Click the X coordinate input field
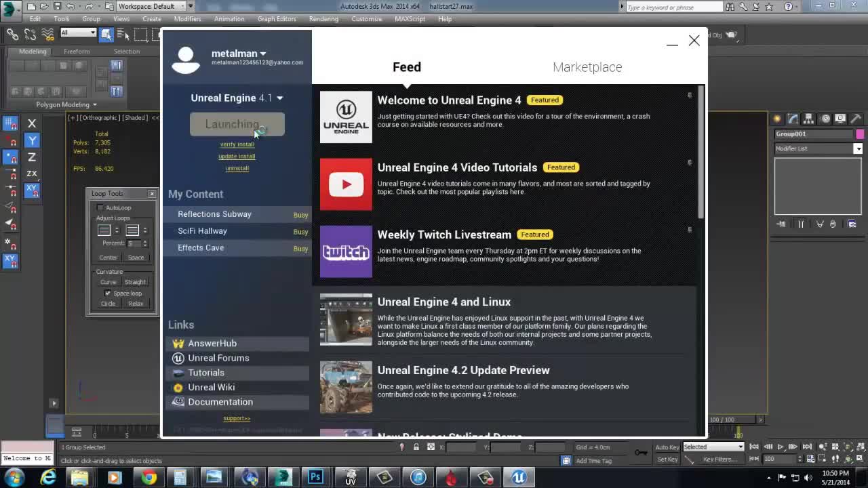 click(461, 447)
